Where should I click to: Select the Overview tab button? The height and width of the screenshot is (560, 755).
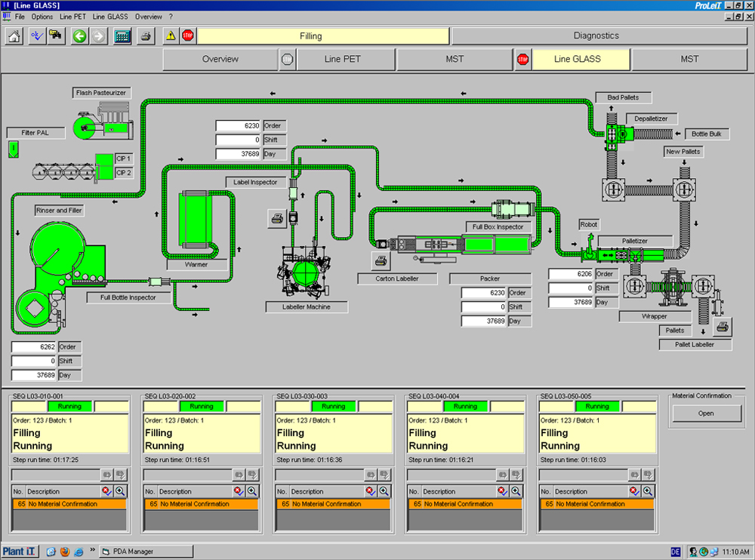(220, 59)
